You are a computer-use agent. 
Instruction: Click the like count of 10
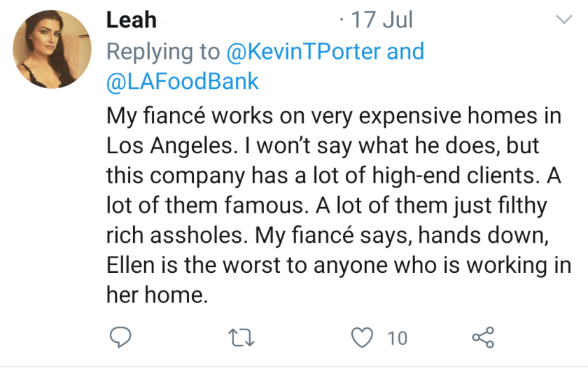point(397,339)
